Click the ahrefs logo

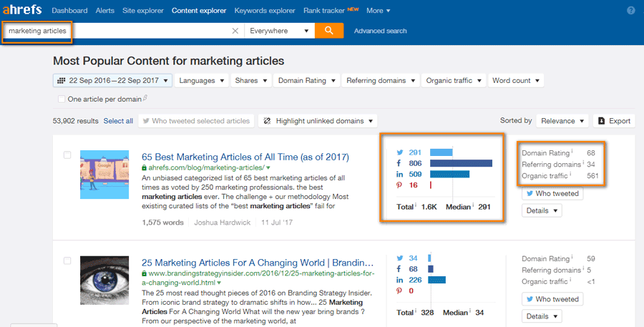point(21,9)
